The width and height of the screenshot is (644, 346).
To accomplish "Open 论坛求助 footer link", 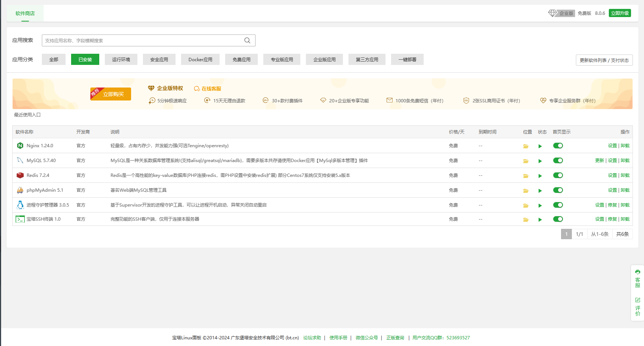I will tap(312, 338).
